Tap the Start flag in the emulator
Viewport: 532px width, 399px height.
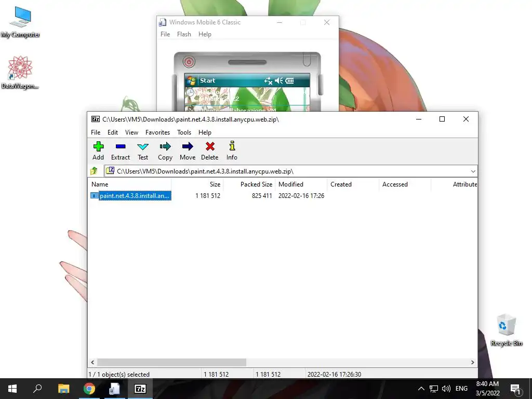click(191, 81)
